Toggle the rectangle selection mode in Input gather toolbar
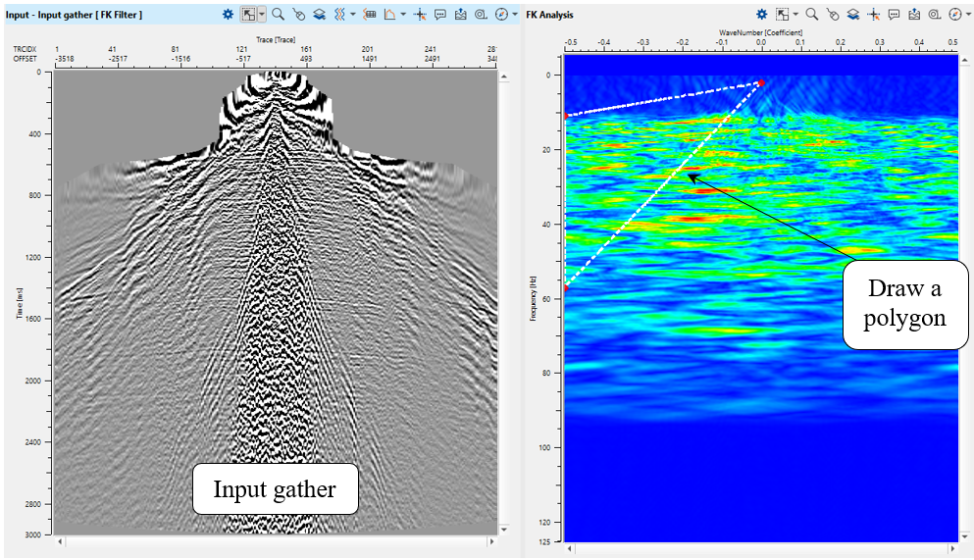This screenshot has width=974, height=560. click(x=249, y=15)
